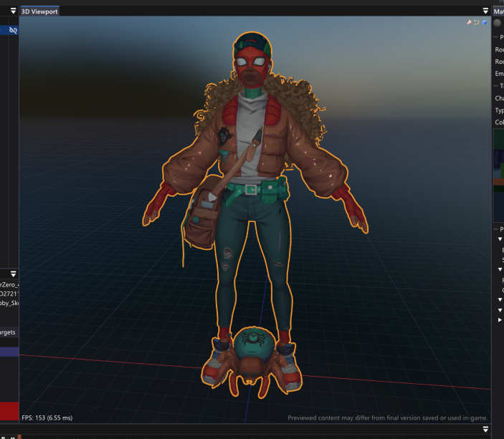The image size is (504, 439).
Task: Click the 'FPS: 153 (6.55 ms)' readout
Action: [x=47, y=418]
